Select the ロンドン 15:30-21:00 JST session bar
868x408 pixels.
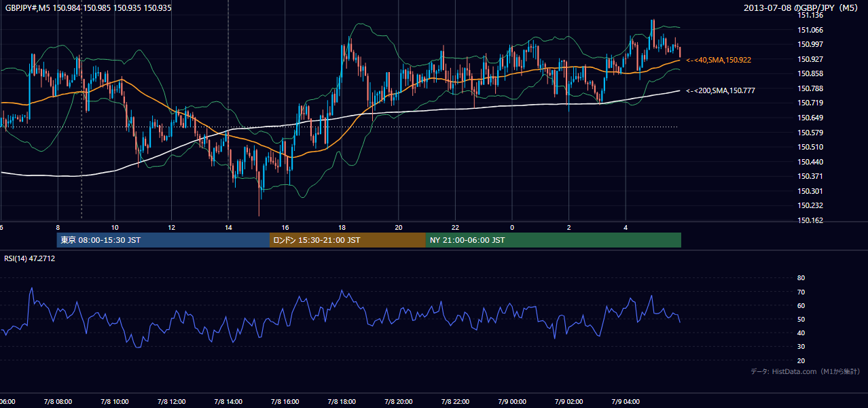(348, 240)
